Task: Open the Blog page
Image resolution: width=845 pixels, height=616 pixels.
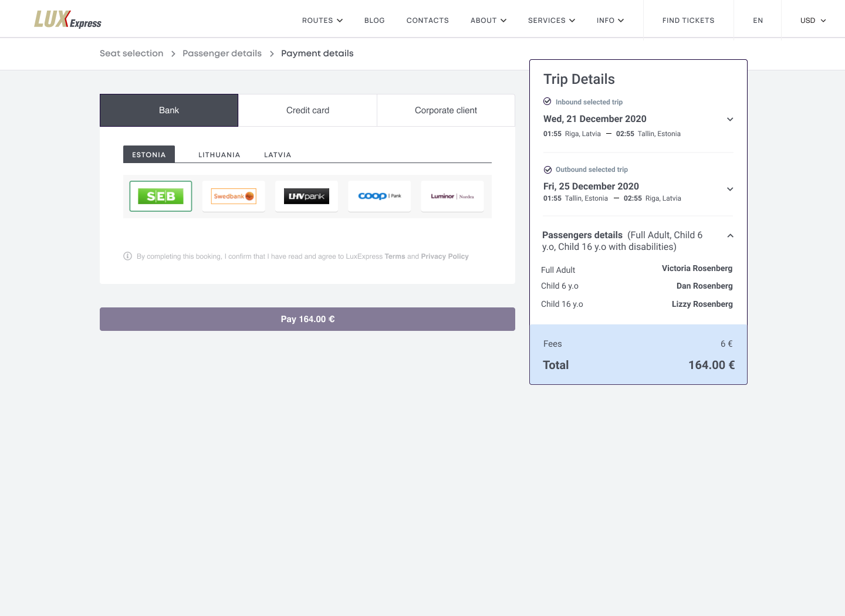Action: coord(374,20)
